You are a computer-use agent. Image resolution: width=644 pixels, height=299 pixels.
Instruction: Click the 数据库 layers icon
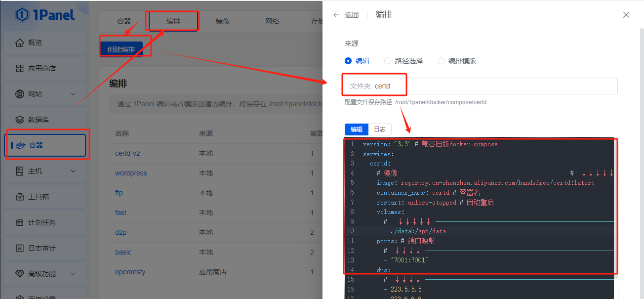pyautogui.click(x=20, y=120)
